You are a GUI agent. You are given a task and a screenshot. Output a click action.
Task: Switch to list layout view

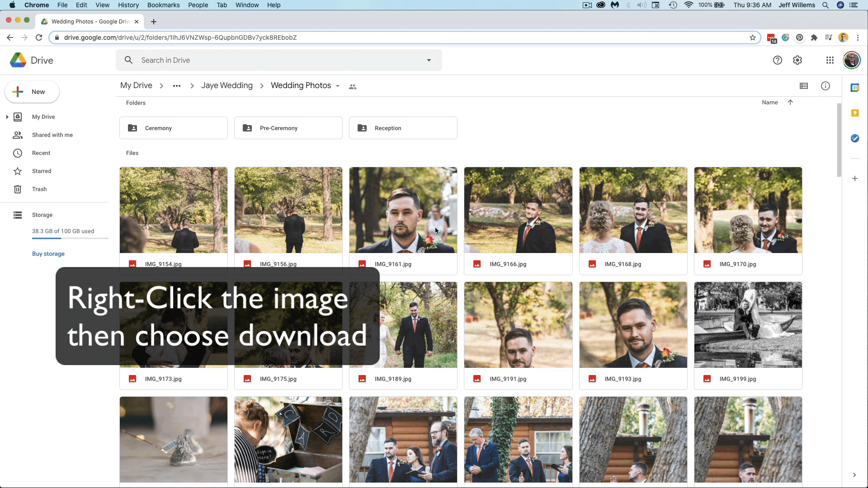point(803,86)
